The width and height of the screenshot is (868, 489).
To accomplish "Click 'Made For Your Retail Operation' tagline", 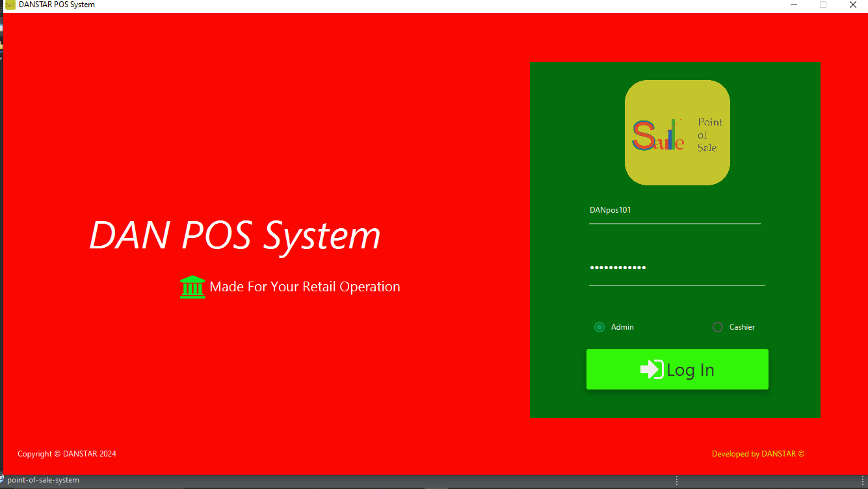I will (304, 286).
